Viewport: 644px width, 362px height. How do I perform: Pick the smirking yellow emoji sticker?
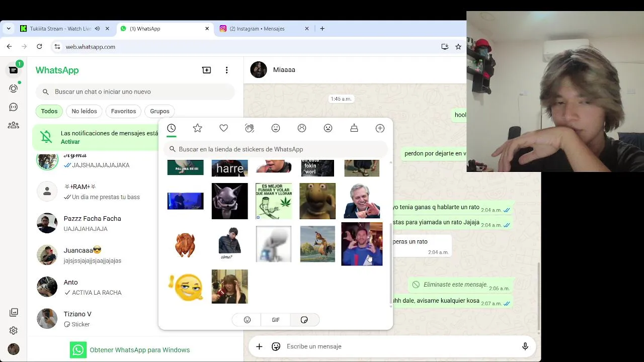[185, 287]
